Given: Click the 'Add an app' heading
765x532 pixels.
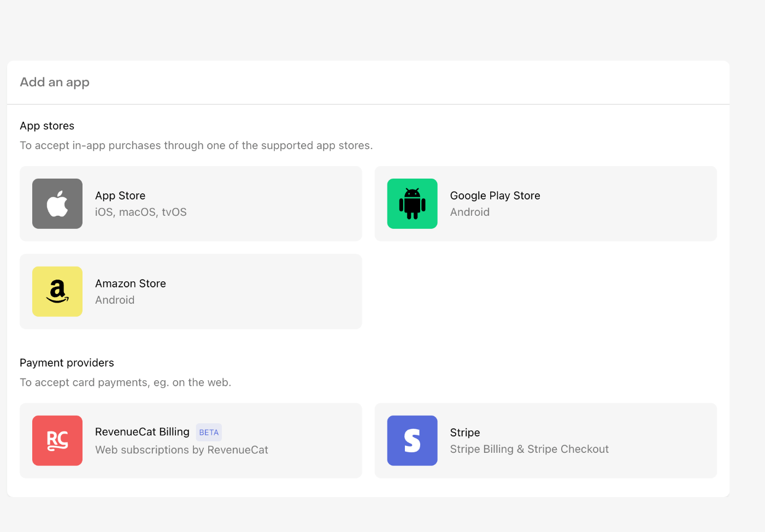Looking at the screenshot, I should tap(55, 82).
